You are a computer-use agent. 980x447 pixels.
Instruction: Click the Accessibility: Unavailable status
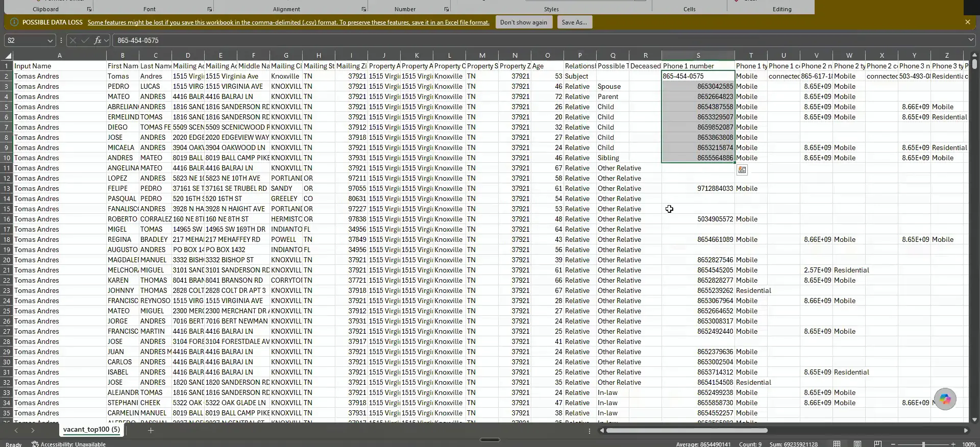coord(69,444)
